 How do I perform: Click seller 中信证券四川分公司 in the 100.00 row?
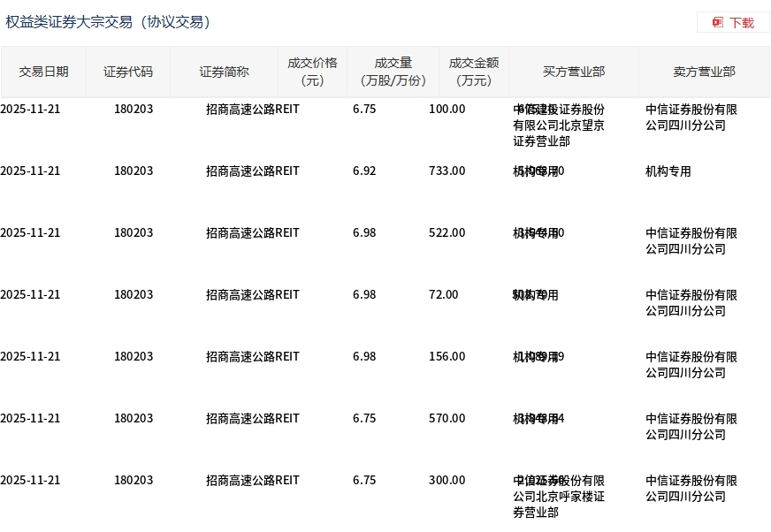(691, 118)
